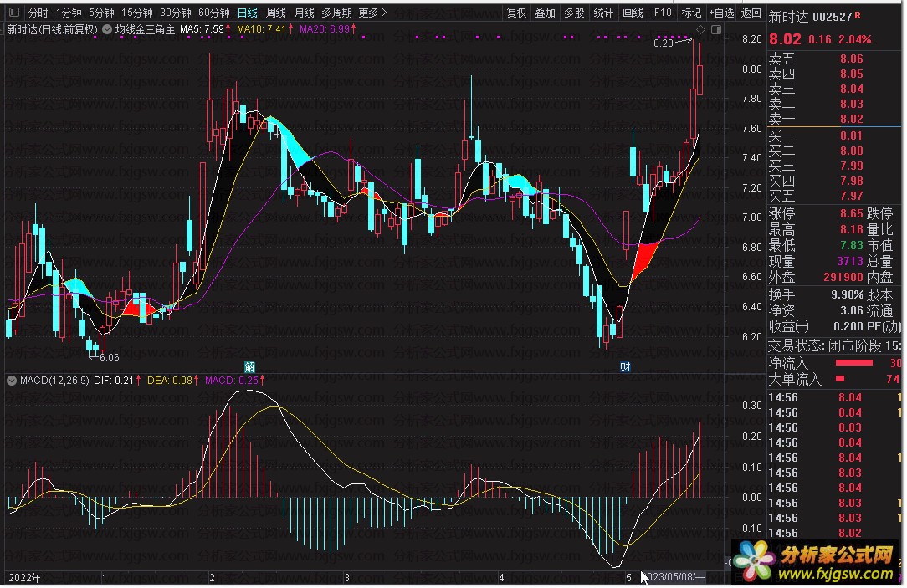Click the 净流入 red bar
The width and height of the screenshot is (907, 588).
[853, 363]
